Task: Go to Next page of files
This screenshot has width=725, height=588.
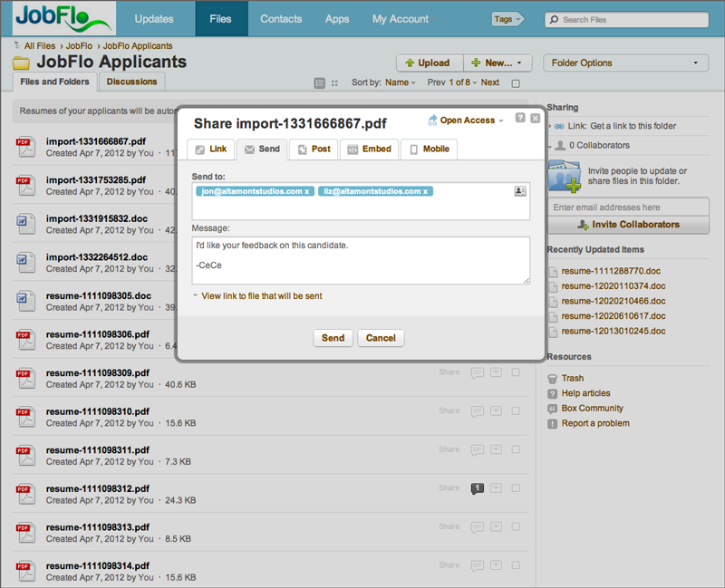Action: tap(489, 82)
